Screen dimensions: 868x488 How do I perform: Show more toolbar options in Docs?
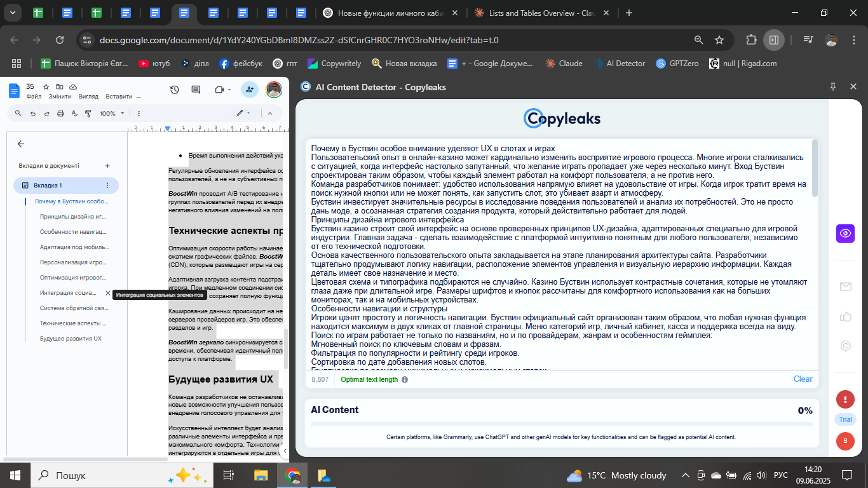tap(139, 113)
